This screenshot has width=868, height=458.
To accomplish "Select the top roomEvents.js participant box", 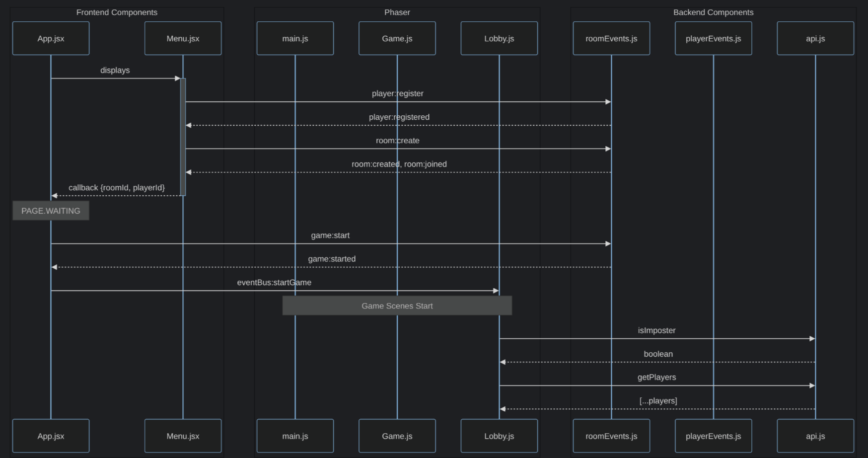I will [611, 38].
